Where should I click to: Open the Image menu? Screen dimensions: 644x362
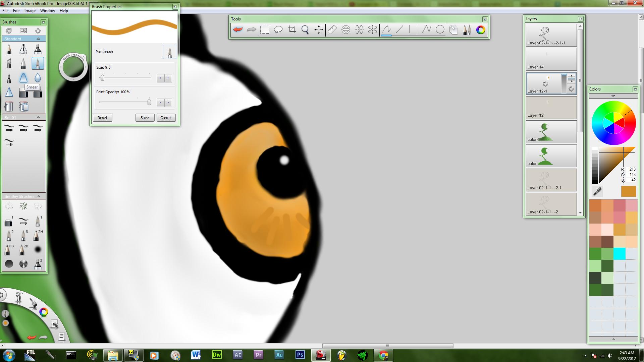tap(30, 11)
